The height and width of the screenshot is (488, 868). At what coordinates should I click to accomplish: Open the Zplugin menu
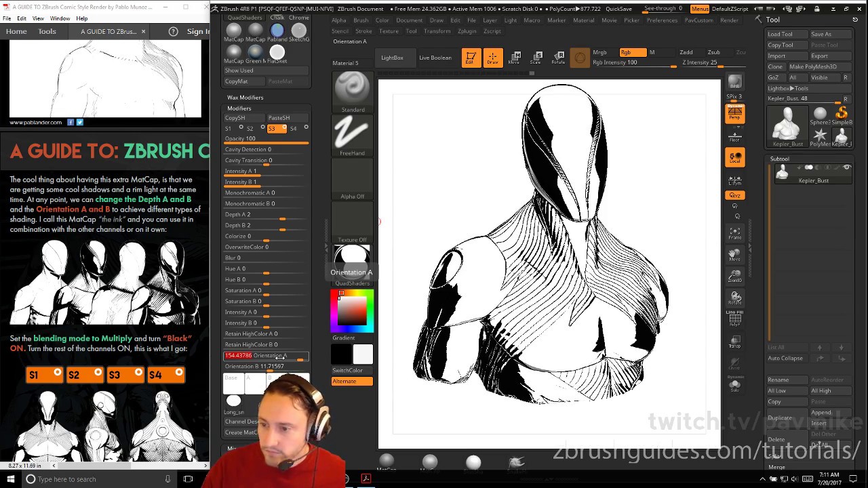point(467,31)
